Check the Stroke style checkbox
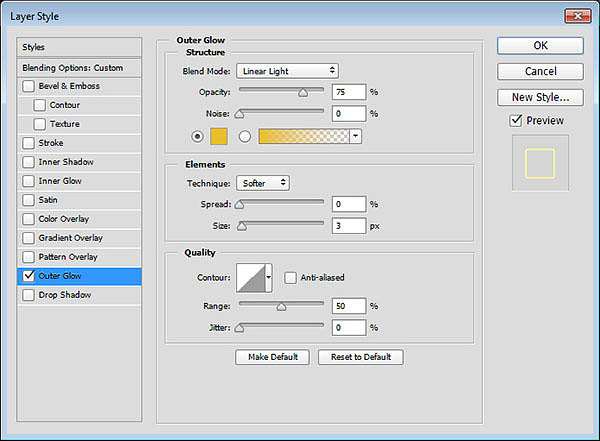The image size is (600, 441). pyautogui.click(x=28, y=143)
